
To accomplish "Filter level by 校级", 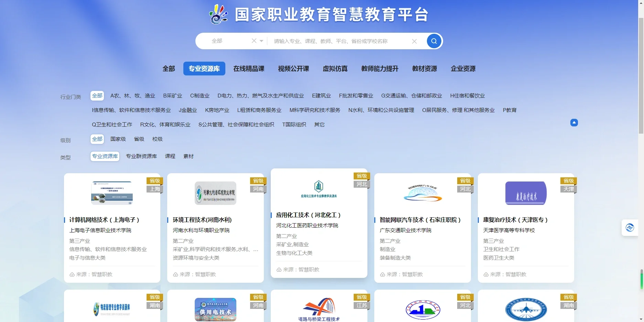I will (158, 139).
